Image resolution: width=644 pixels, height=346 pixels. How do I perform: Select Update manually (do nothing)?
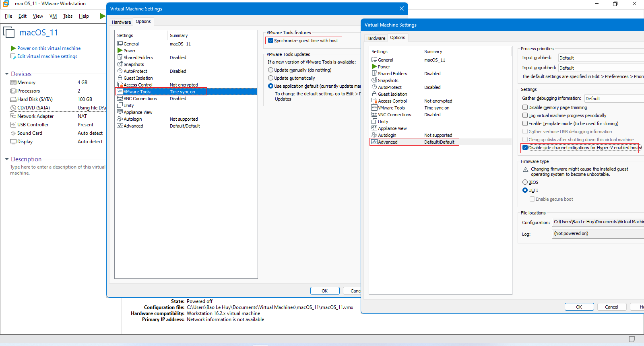click(x=271, y=70)
